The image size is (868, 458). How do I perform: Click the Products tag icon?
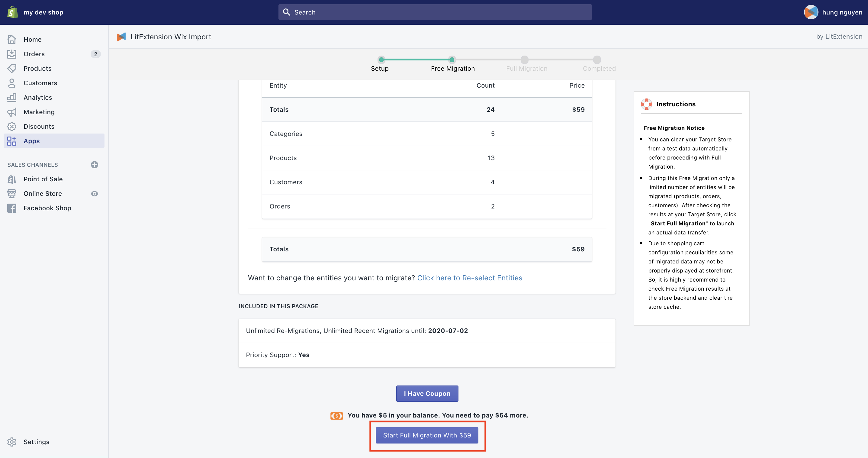pyautogui.click(x=12, y=68)
